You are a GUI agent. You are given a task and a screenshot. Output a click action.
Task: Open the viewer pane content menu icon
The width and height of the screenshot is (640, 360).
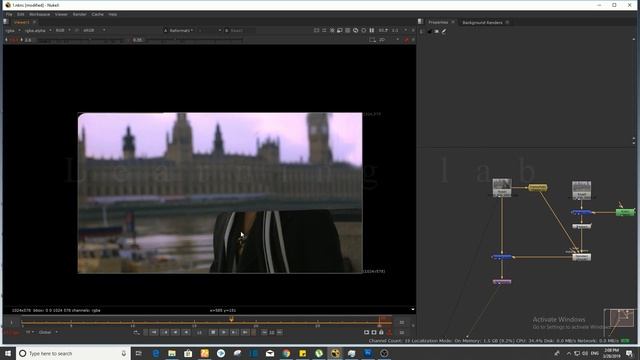tap(6, 22)
